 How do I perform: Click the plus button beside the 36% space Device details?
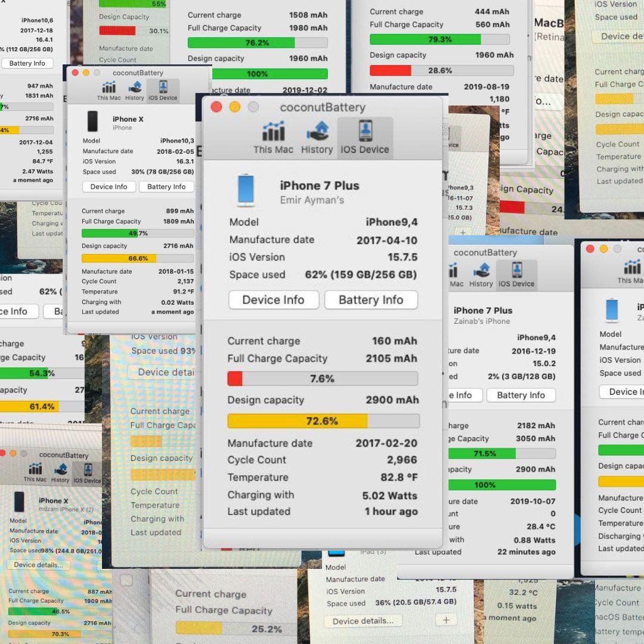(x=447, y=620)
